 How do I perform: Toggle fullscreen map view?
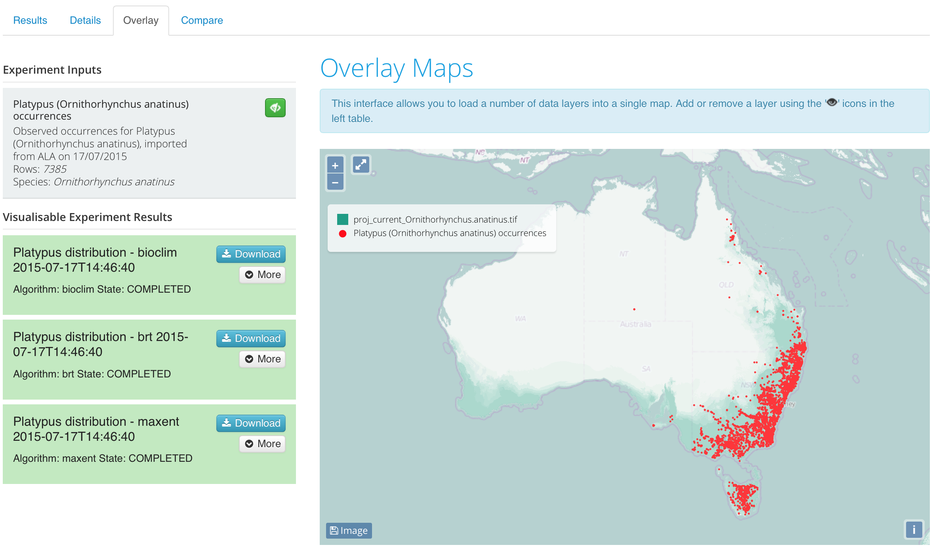(x=361, y=164)
